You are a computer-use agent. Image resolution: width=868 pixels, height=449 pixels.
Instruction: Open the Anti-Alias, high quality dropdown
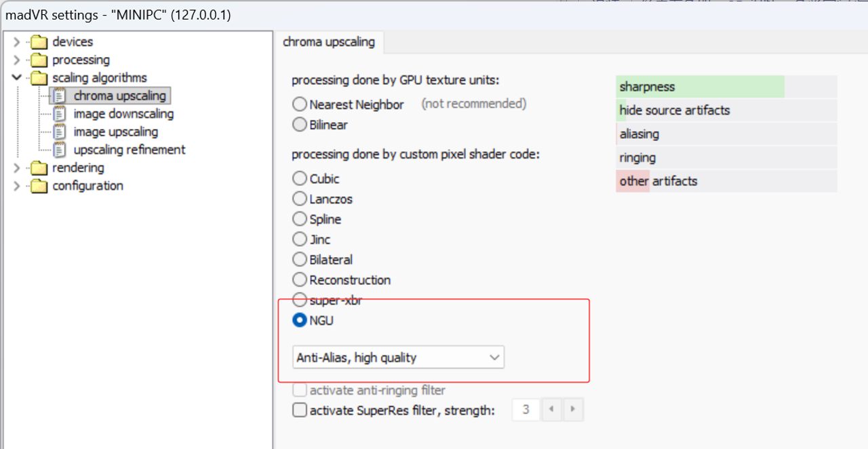click(x=398, y=357)
